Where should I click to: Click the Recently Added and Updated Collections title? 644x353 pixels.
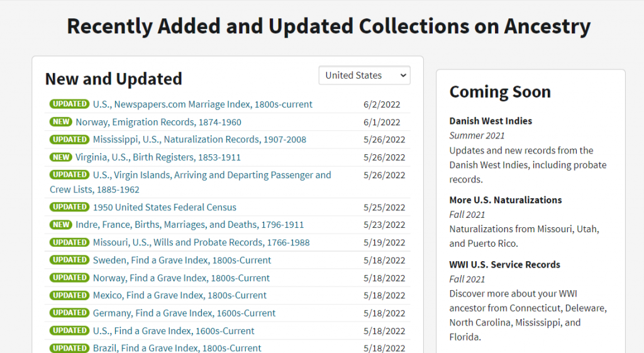[x=328, y=26]
